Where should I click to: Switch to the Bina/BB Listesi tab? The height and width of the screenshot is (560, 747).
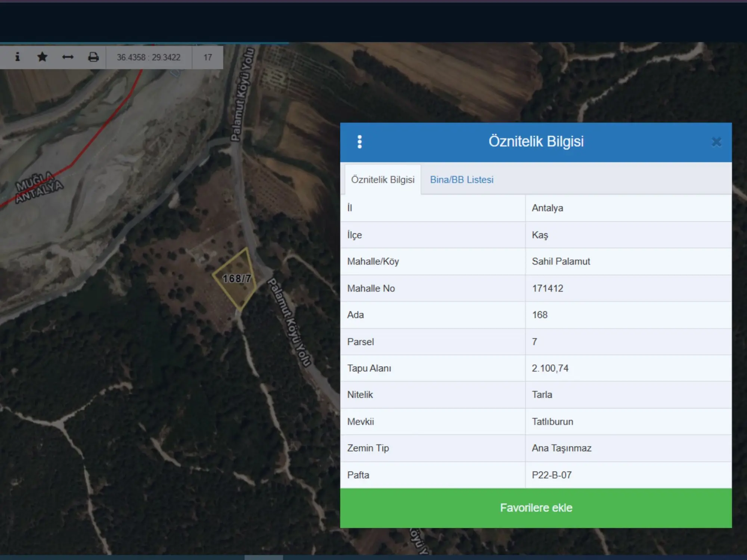point(462,180)
